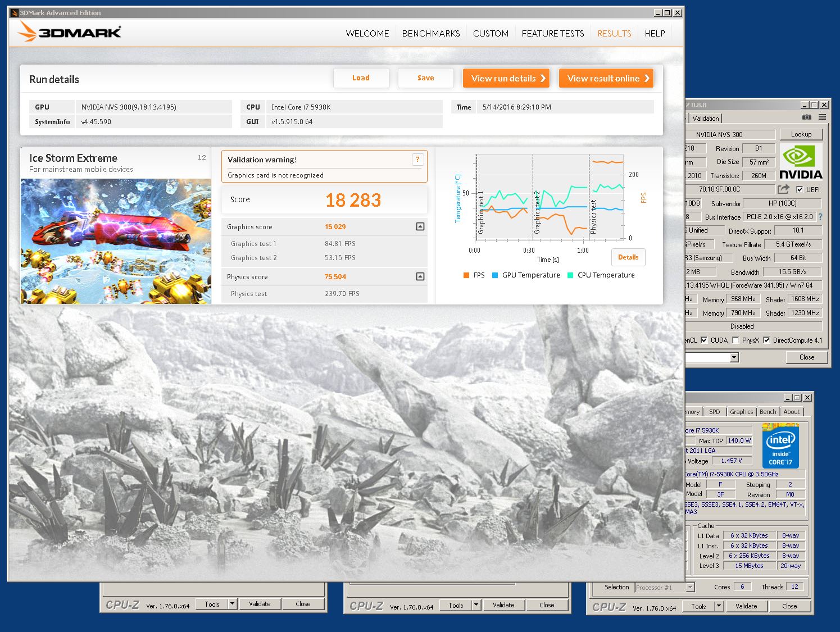Switch to FEATURE TESTS
Screen dimensions: 840x632
(x=553, y=34)
